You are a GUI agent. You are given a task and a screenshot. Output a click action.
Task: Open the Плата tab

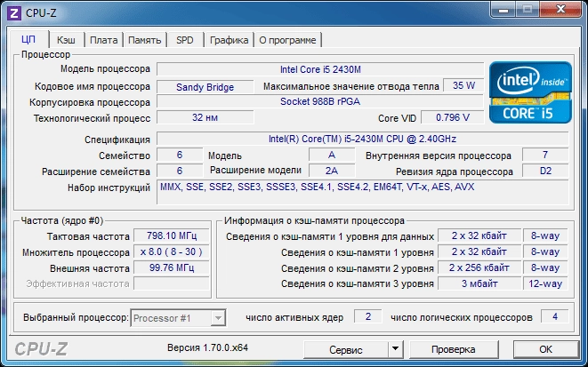(104, 40)
